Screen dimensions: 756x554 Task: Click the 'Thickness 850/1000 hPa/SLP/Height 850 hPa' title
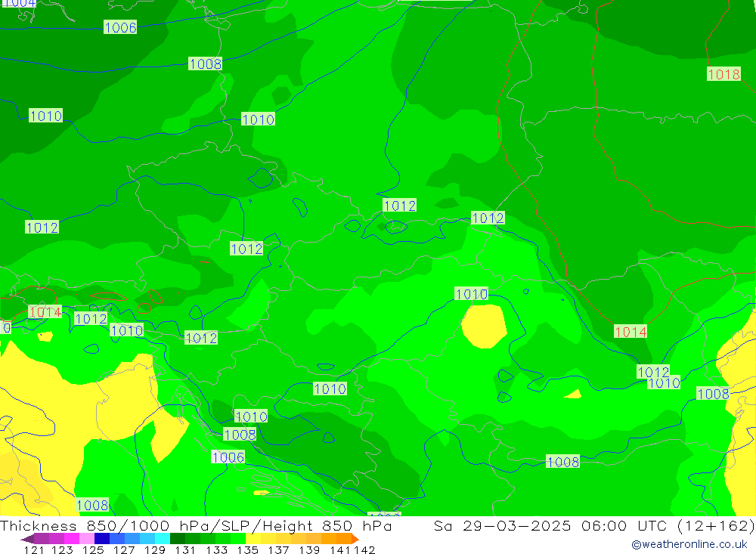pos(196,525)
